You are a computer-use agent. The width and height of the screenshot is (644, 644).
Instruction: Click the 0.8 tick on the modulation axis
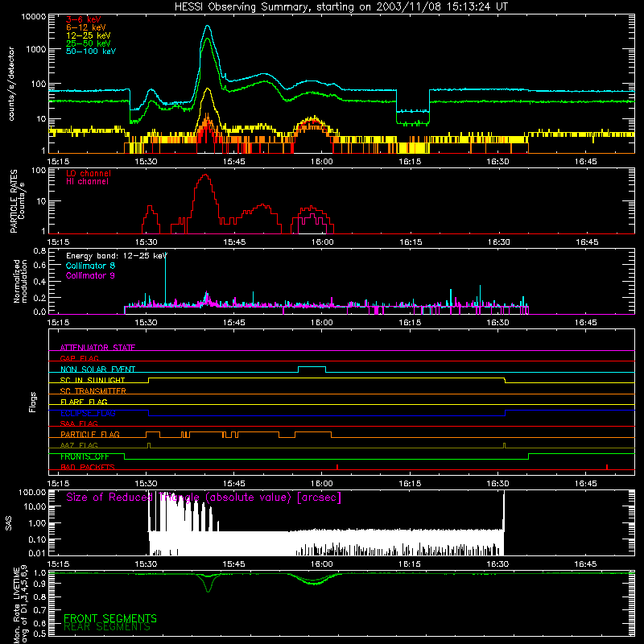click(x=39, y=250)
